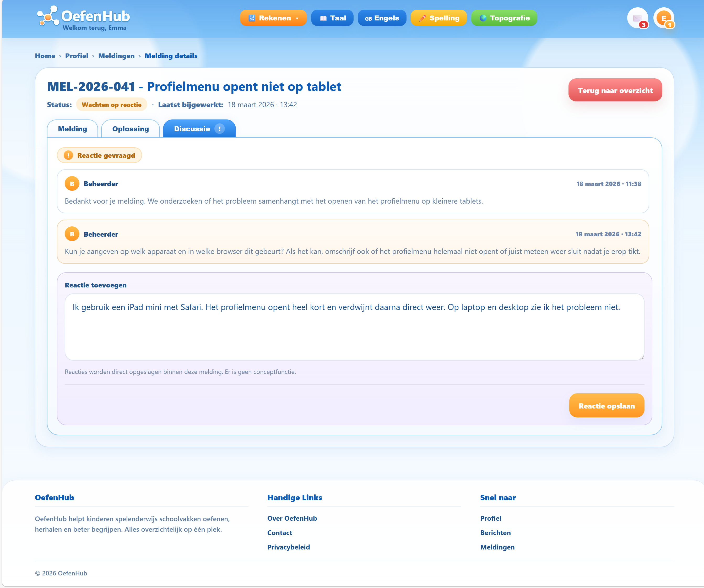This screenshot has width=704, height=588.
Task: Click the OefenHub molecule logo icon
Action: pyautogui.click(x=48, y=16)
